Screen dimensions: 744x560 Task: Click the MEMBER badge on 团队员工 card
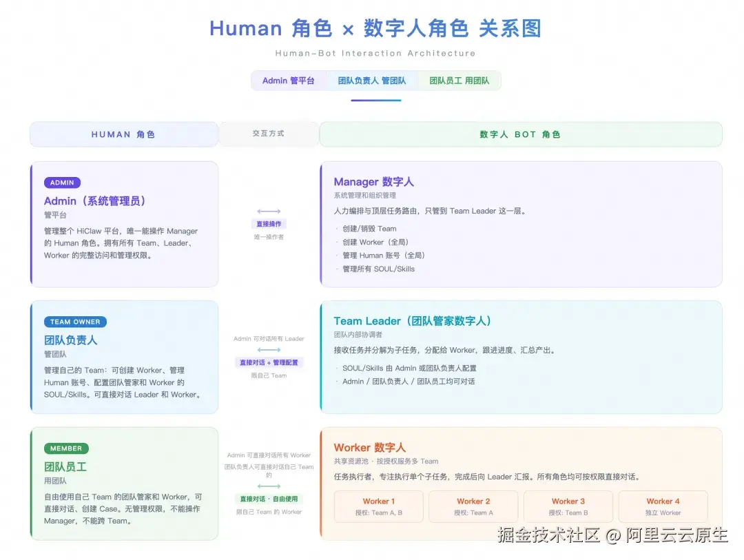coord(65,448)
